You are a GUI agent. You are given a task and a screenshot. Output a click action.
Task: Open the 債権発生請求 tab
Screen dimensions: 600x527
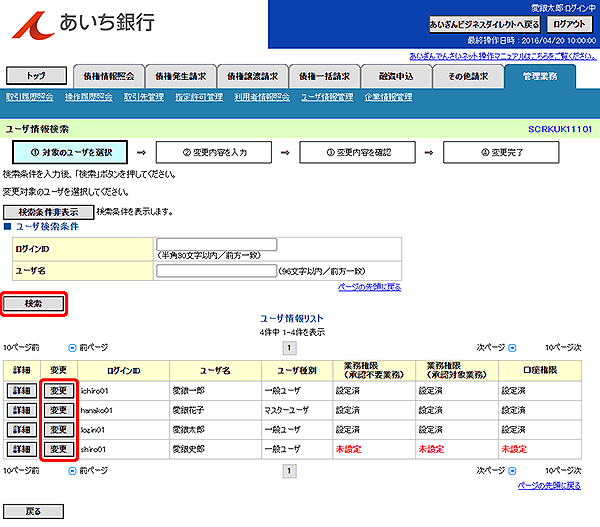(x=181, y=77)
